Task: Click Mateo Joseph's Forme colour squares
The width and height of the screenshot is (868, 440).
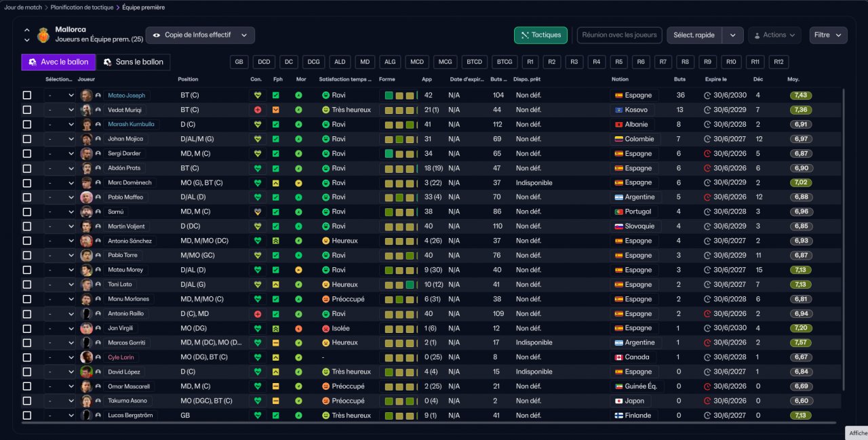Action: pos(400,96)
